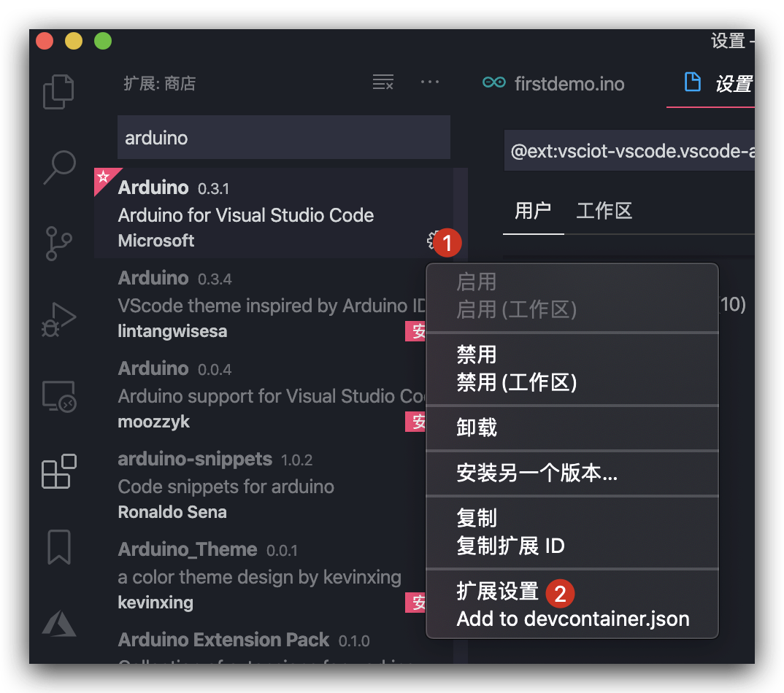Open the extensions panel more actions menu
This screenshot has height=693, width=784.
click(429, 82)
